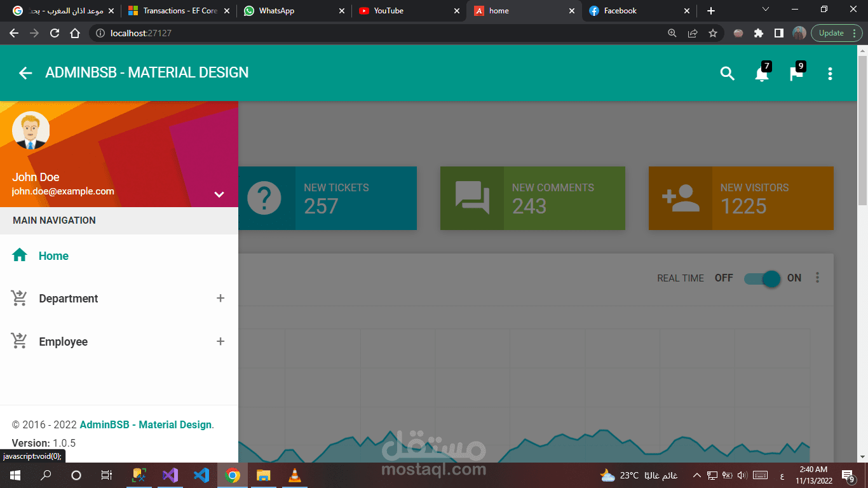Open VS Code from the taskbar
Image resolution: width=868 pixels, height=488 pixels.
(x=201, y=475)
